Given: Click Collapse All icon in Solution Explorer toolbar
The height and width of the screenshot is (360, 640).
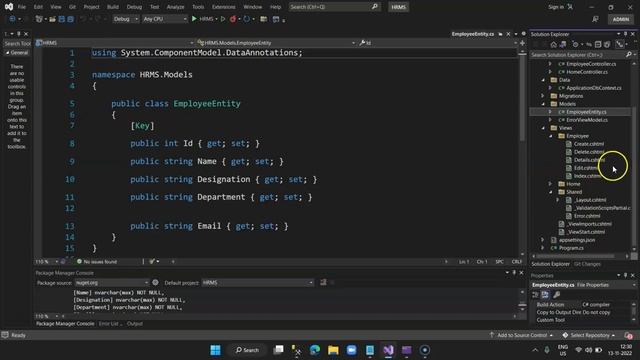Looking at the screenshot, I should [598, 44].
